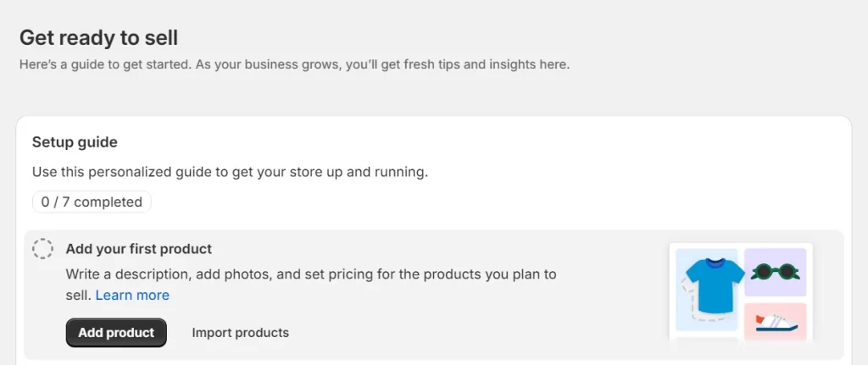The width and height of the screenshot is (868, 365).
Task: Click the 'Setup guide' heading
Action: (x=75, y=142)
